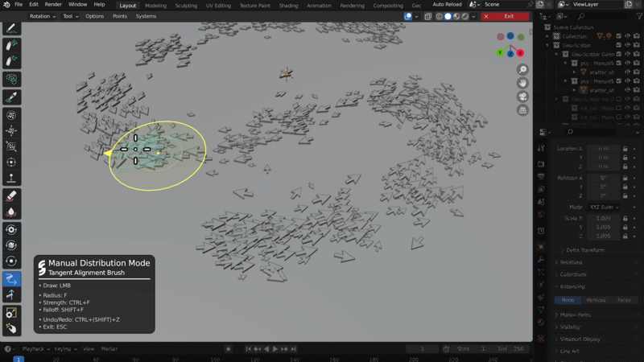Screen dimensions: 644x362
Task: Toggle X-ray display in viewport header
Action: 428,16
